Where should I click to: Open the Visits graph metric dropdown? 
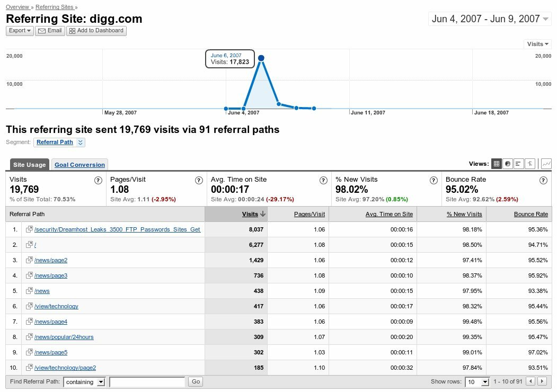click(x=537, y=44)
